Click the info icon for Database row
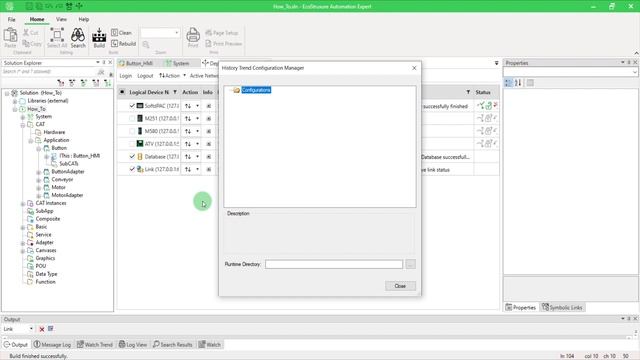The image size is (640, 360). tap(209, 157)
